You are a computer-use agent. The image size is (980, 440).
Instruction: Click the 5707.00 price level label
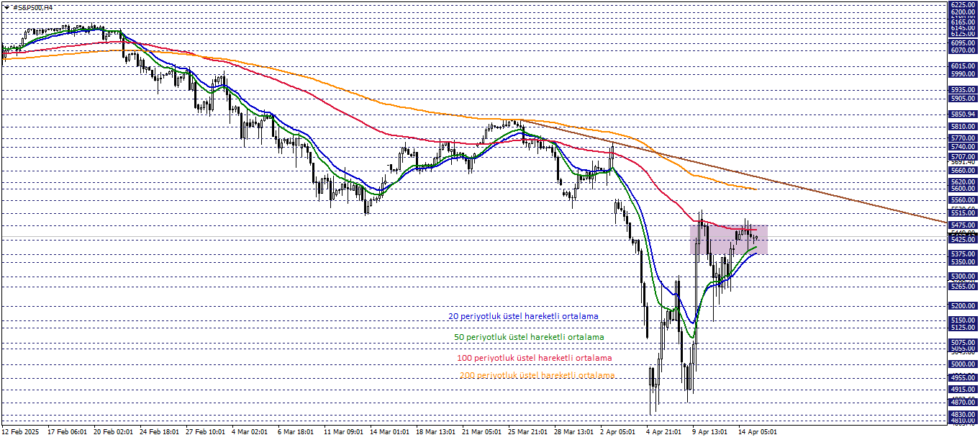(963, 156)
